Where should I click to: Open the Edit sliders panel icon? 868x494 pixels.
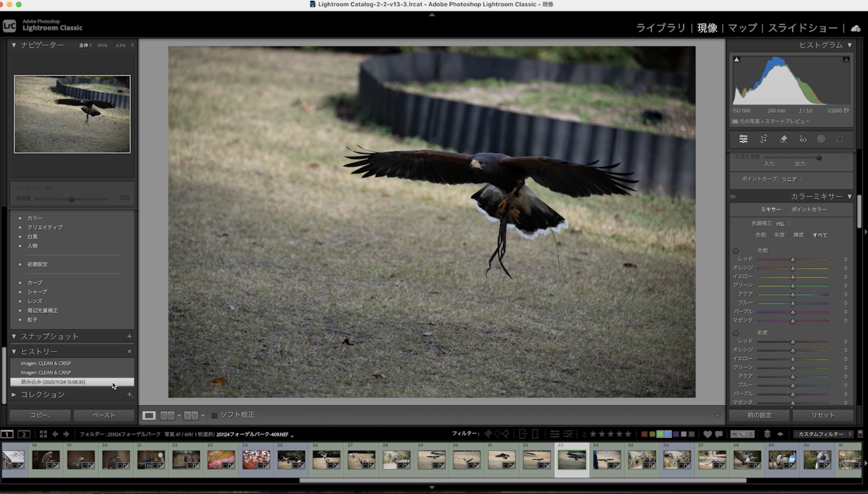tap(743, 139)
